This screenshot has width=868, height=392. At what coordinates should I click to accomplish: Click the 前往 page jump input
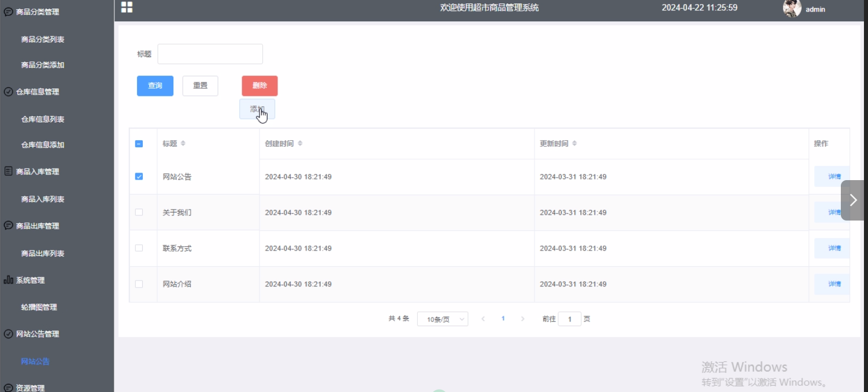click(x=570, y=319)
